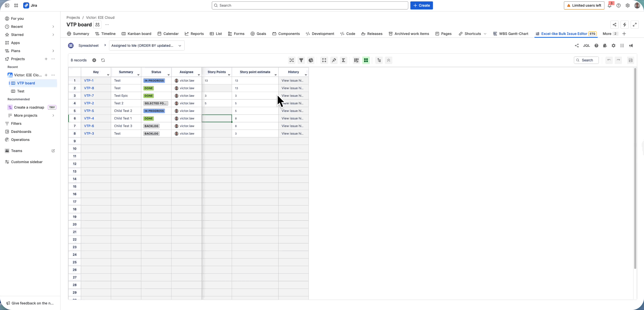Click the refresh records icon

[103, 60]
